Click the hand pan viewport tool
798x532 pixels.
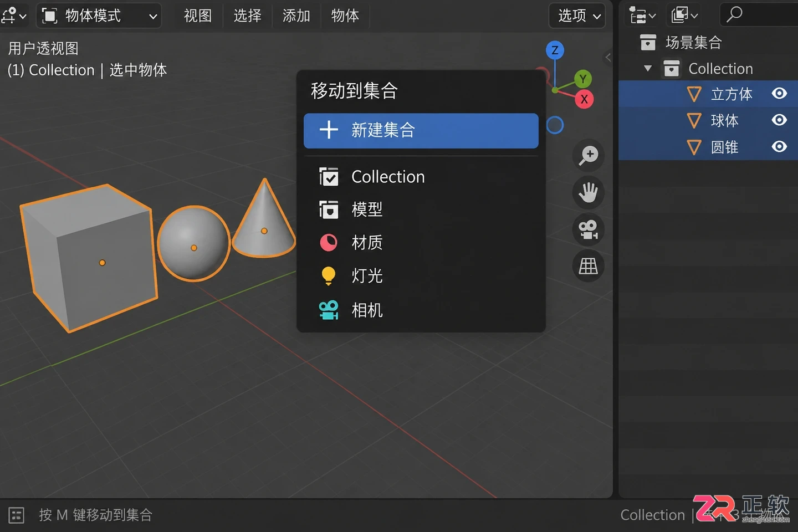pyautogui.click(x=589, y=193)
